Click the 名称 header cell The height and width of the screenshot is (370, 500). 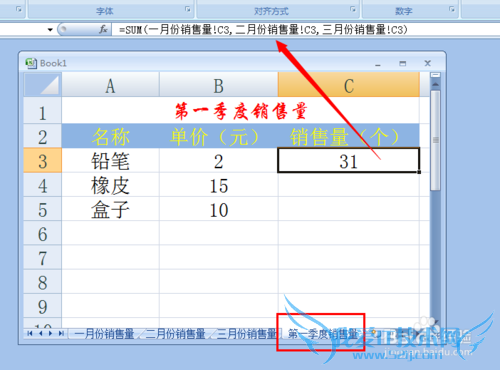pos(110,136)
